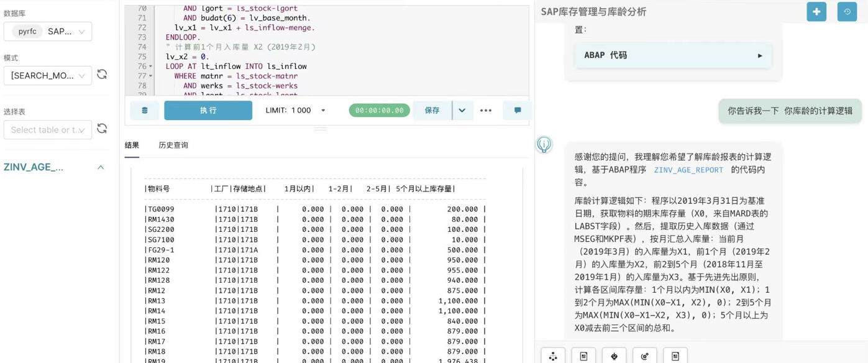Open the three-dots more options menu
This screenshot has width=868, height=363.
tap(486, 111)
